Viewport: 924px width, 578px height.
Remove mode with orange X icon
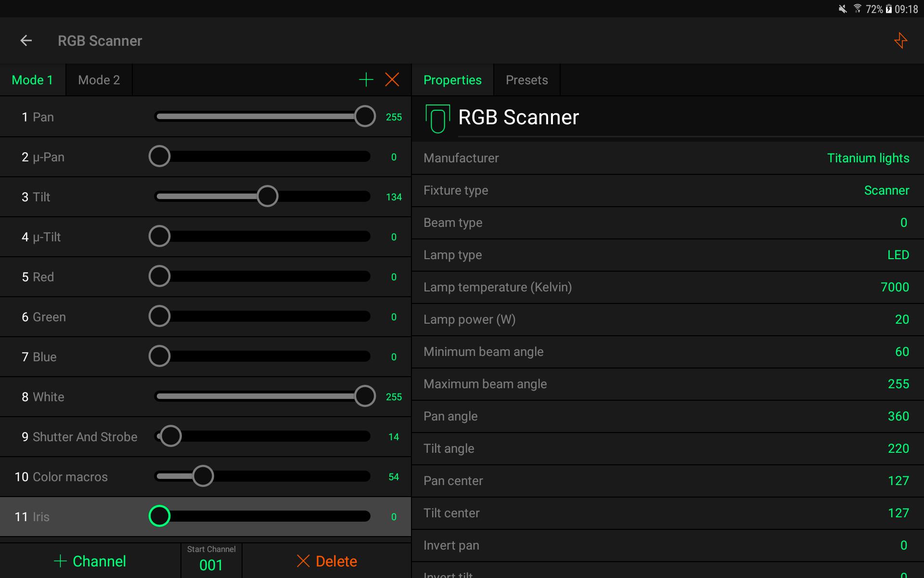pos(392,79)
